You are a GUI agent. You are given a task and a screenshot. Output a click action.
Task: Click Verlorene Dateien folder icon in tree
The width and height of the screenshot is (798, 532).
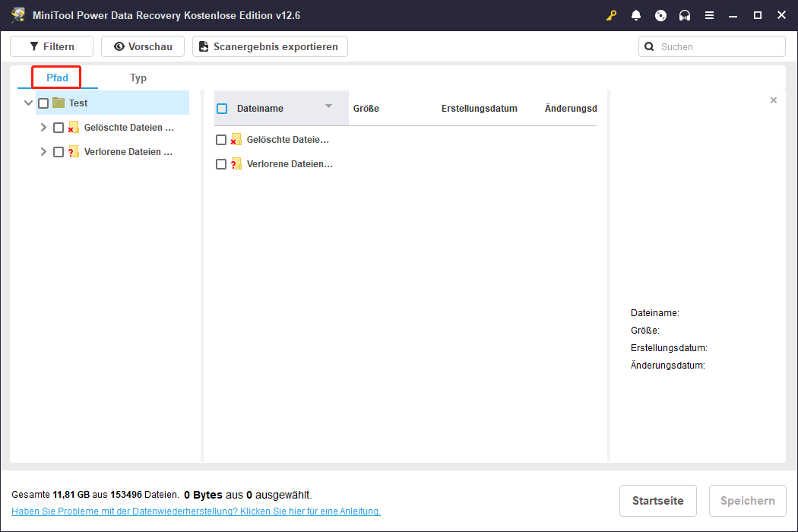point(73,152)
